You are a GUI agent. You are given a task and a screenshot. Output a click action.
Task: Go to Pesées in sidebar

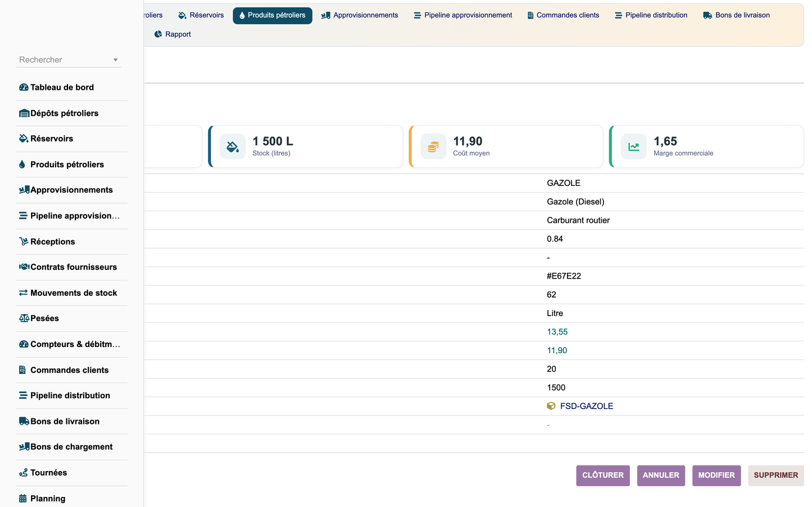coord(44,318)
